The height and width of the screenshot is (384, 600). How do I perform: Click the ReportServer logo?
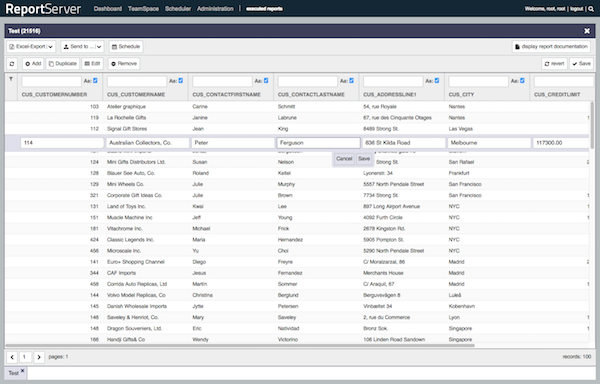pyautogui.click(x=43, y=9)
